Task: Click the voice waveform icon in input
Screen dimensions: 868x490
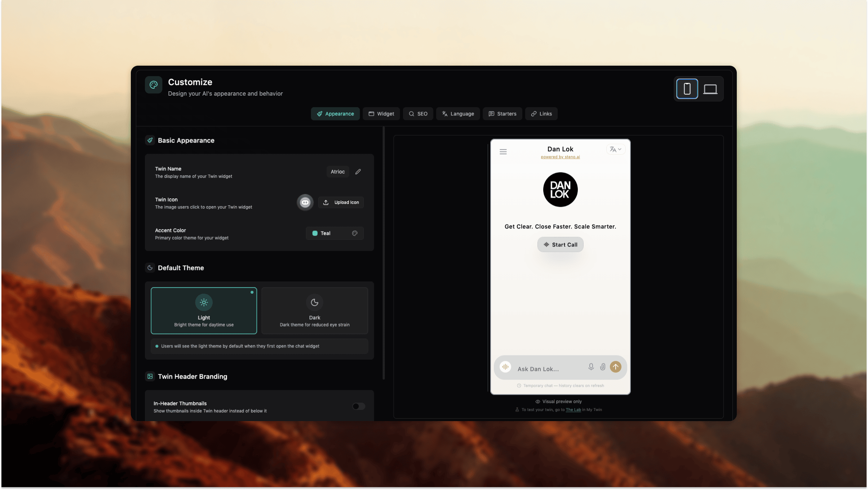Action: click(x=505, y=367)
